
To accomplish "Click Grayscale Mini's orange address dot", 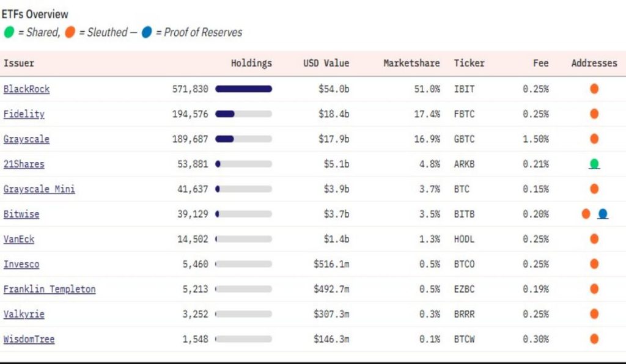I will point(594,189).
